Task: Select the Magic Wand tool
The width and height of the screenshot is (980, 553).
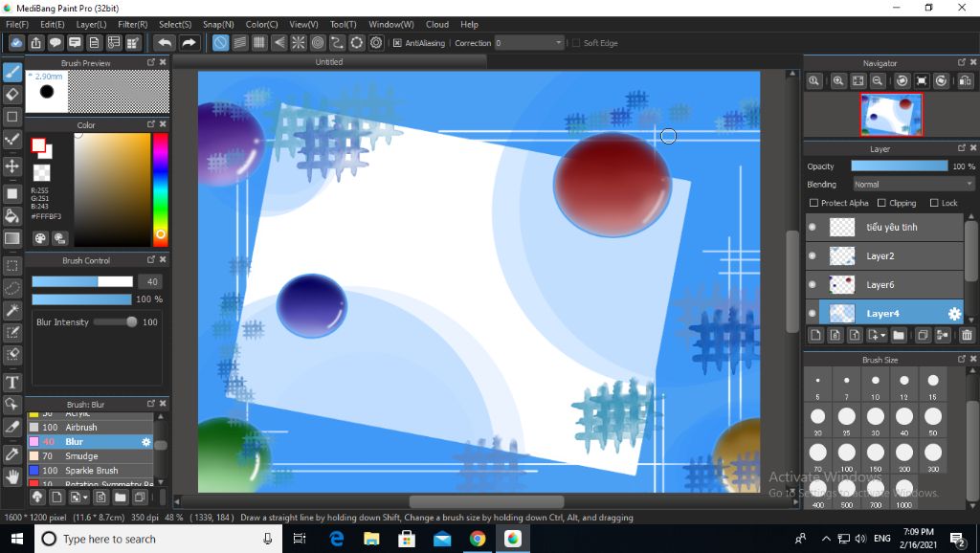Action: point(11,310)
